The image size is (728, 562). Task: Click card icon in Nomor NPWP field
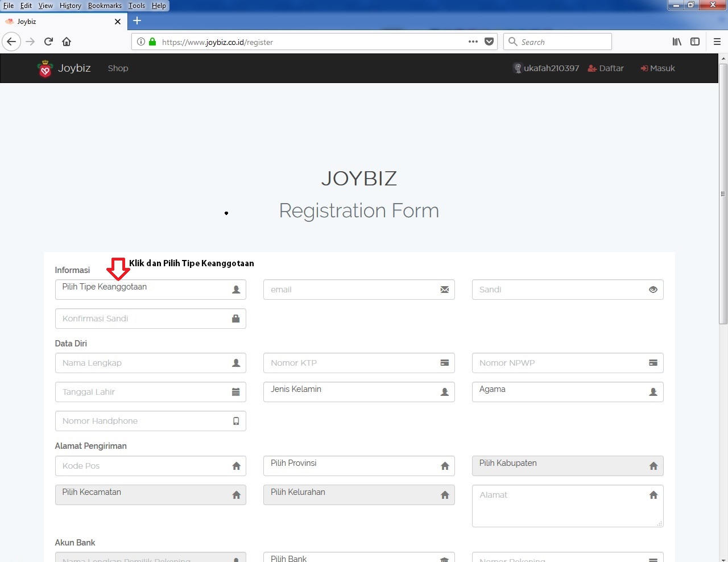(653, 363)
